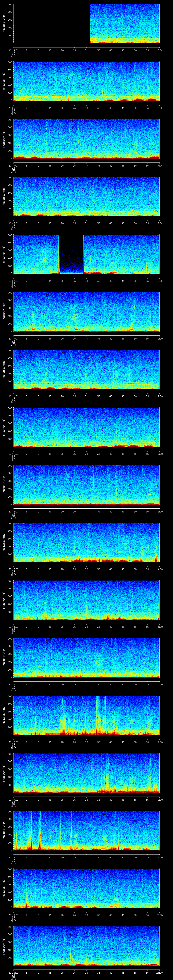This screenshot has width=173, height=980.
Task: Click the spectrogram panel starting at 20:07:00
Action: click(x=87, y=197)
